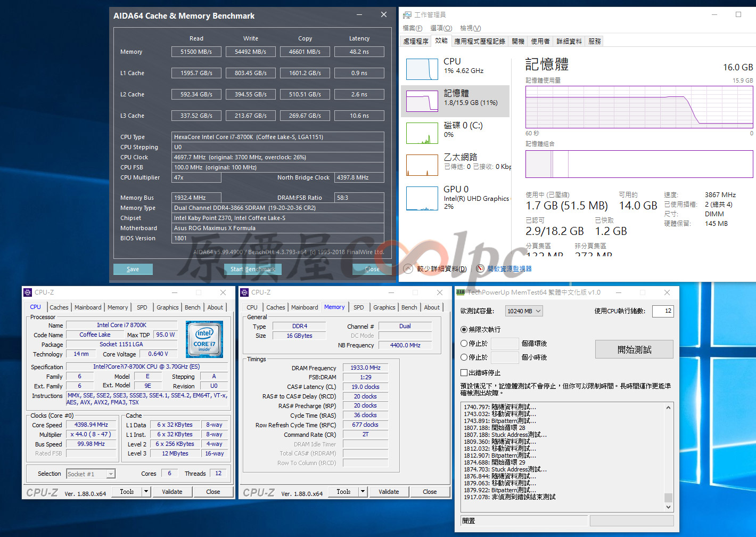Click Validate button in CPU-Z Memory window
The image size is (756, 537).
click(x=389, y=492)
